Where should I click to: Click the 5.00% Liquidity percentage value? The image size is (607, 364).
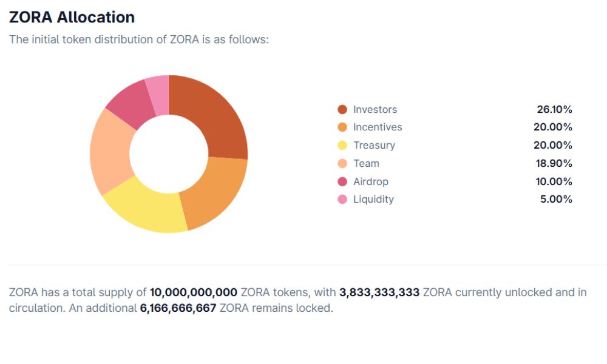556,199
